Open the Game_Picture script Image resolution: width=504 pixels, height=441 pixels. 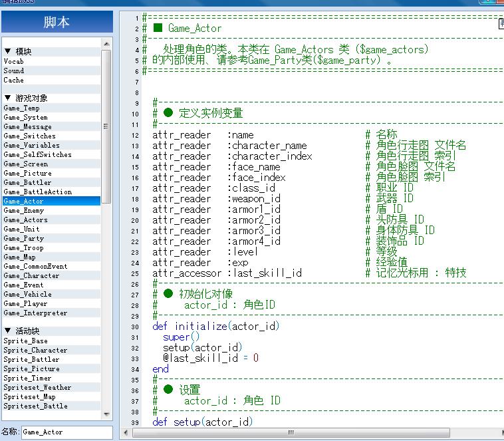51,174
